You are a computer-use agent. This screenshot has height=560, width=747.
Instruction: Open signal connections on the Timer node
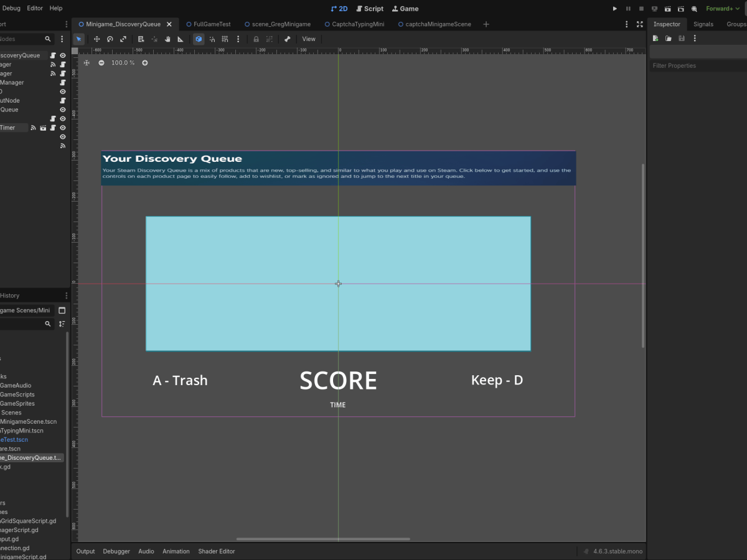[34, 128]
